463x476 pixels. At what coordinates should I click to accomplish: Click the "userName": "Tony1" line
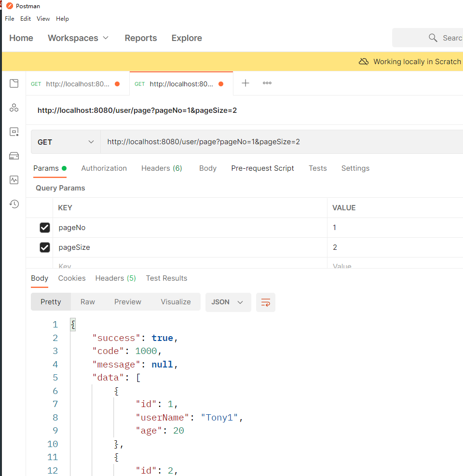point(189,418)
